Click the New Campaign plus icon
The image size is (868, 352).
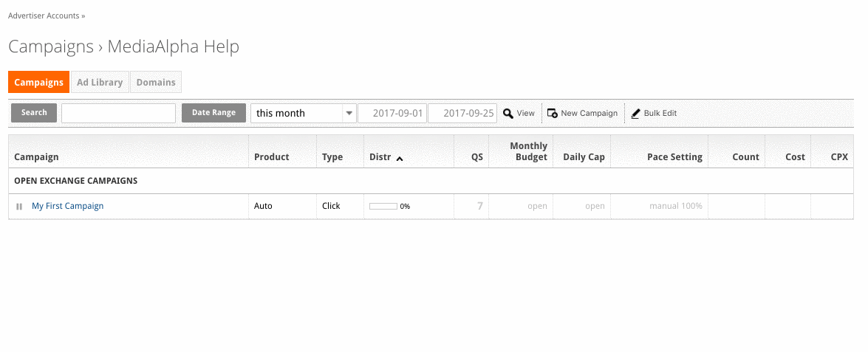(552, 114)
